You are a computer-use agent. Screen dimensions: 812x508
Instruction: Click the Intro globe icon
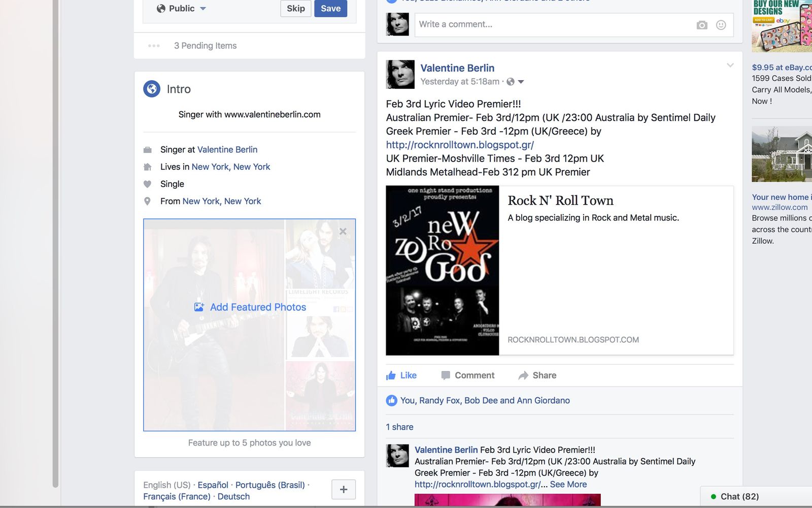(x=152, y=89)
